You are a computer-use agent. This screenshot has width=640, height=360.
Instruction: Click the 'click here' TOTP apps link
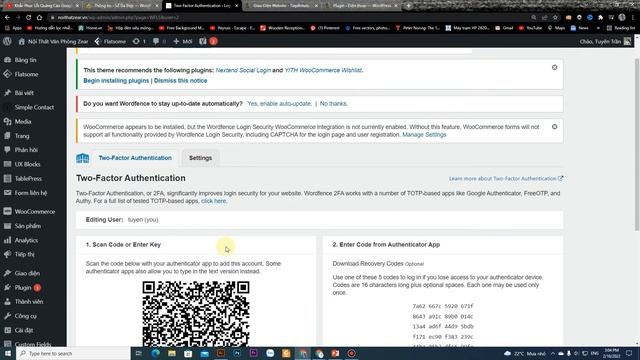point(213,201)
